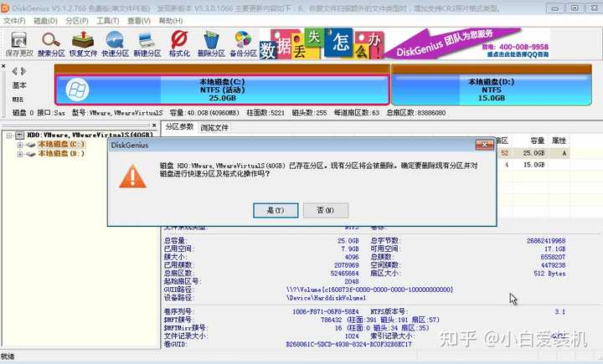This screenshot has width=603, height=364.
Task: Click the C: drive icon in tree
Action: [30, 145]
